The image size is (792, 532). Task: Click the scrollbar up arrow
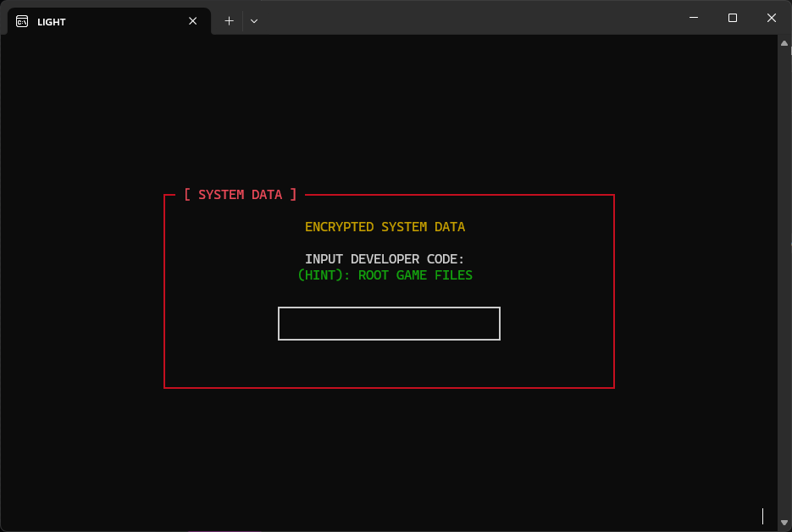(x=784, y=44)
